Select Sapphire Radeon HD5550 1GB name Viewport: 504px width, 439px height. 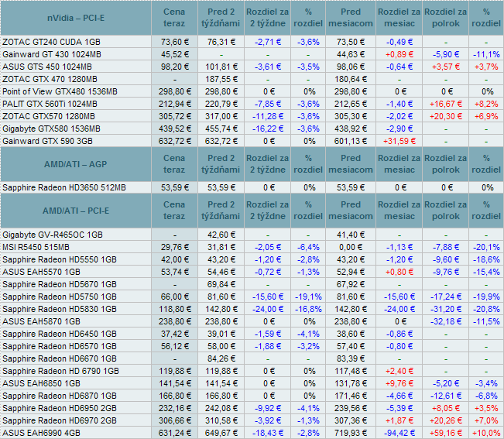pyautogui.click(x=60, y=259)
